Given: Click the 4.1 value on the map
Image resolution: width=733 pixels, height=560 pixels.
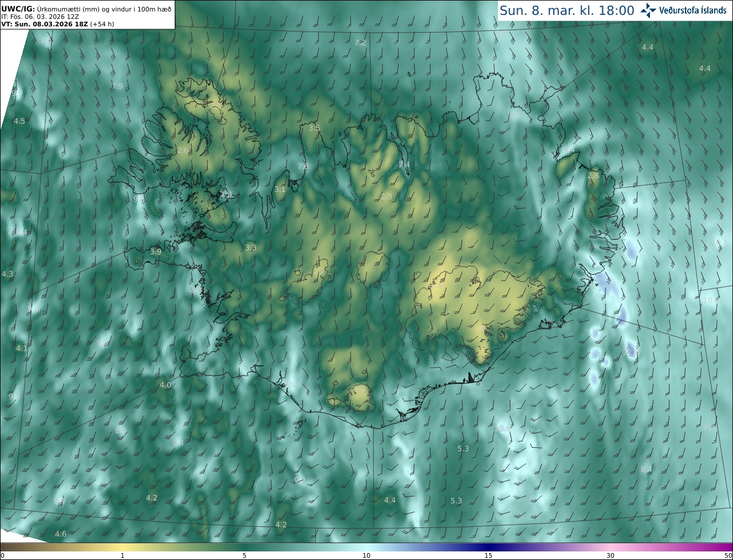Looking at the screenshot, I should click(x=22, y=348).
